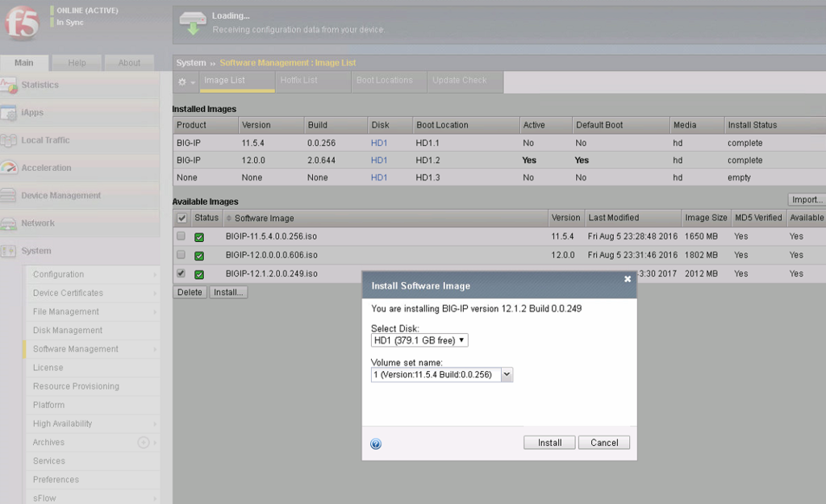
Task: Click the Network icon in sidebar
Action: [x=9, y=224]
